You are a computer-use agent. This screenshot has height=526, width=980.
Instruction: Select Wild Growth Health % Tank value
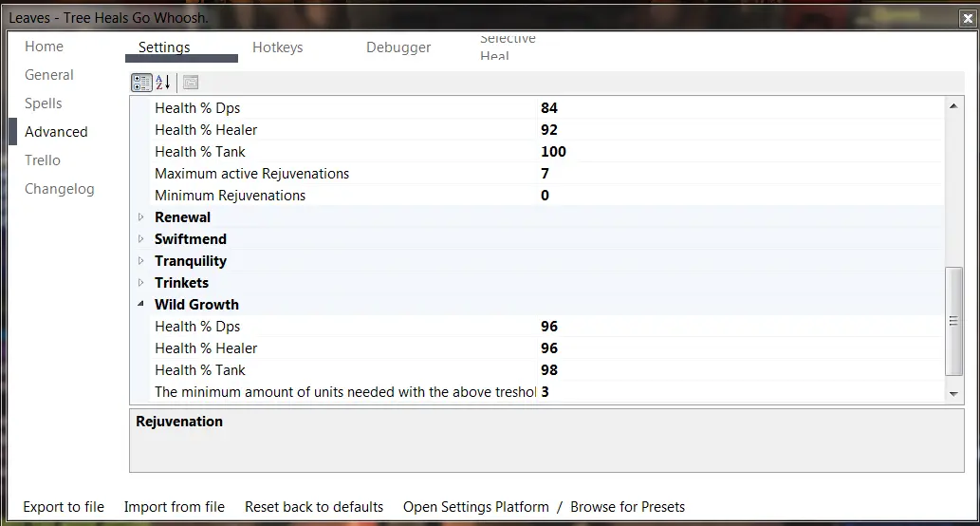click(740, 370)
